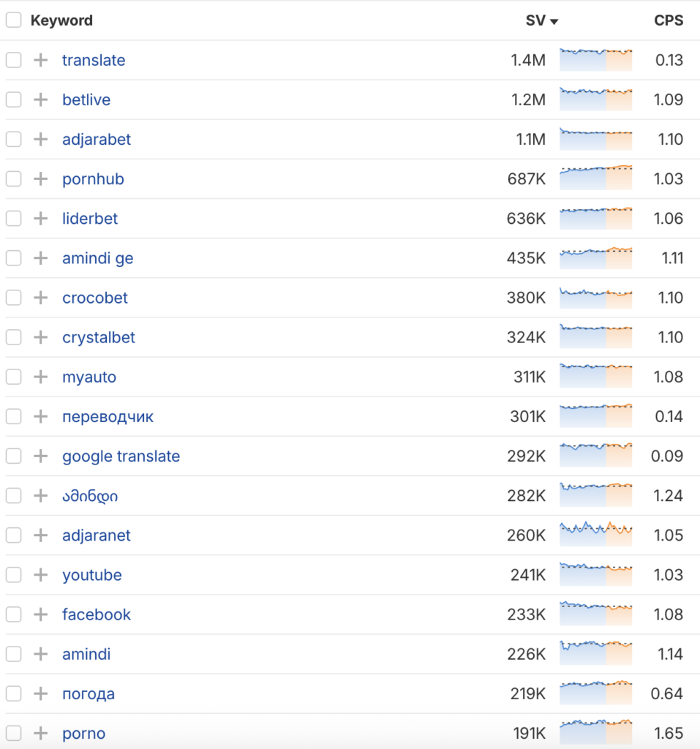This screenshot has width=700, height=749.
Task: Check the box for погода row
Action: pyautogui.click(x=14, y=693)
